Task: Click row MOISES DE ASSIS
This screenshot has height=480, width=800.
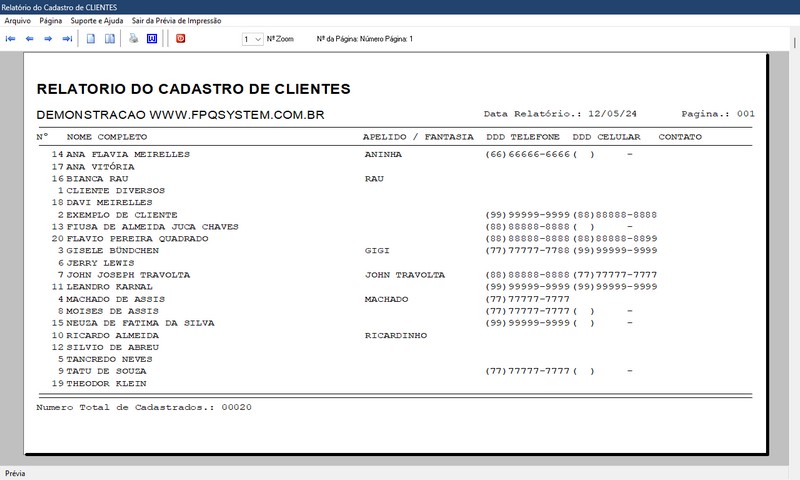Action: coord(113,311)
